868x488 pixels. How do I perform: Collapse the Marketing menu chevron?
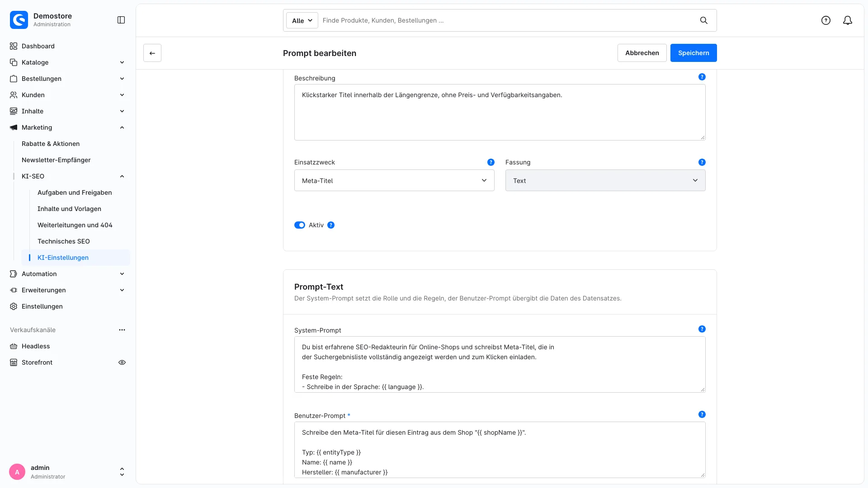pyautogui.click(x=122, y=127)
